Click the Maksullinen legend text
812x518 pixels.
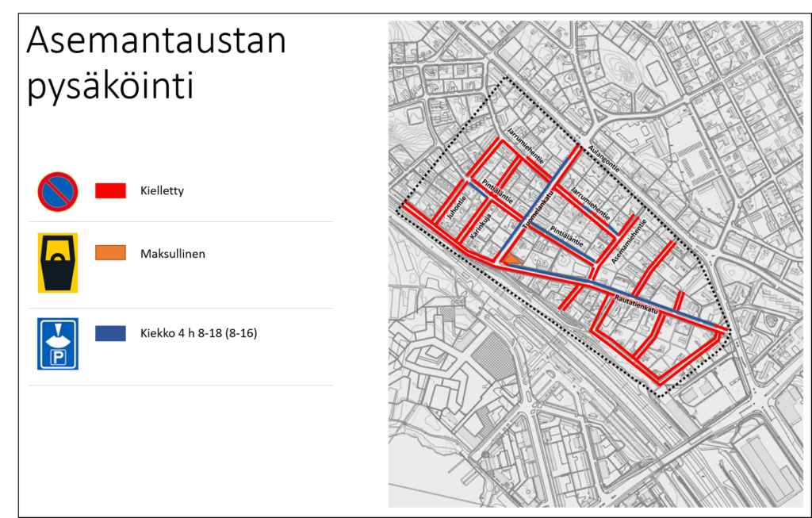(x=172, y=254)
